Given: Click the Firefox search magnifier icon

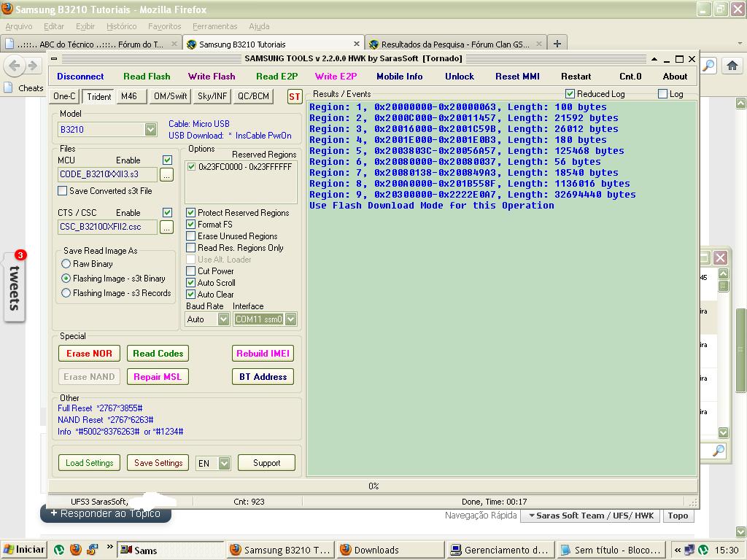Looking at the screenshot, I should [709, 65].
